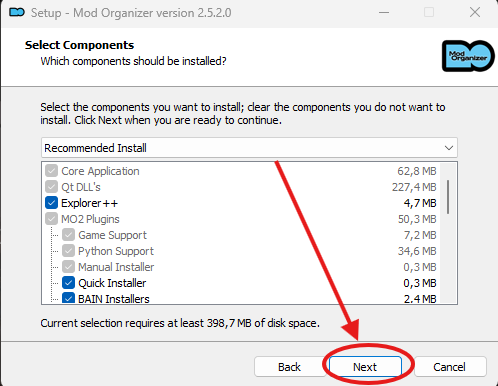This screenshot has width=498, height=386.
Task: Click the Python Support checkbox
Action: [x=68, y=251]
